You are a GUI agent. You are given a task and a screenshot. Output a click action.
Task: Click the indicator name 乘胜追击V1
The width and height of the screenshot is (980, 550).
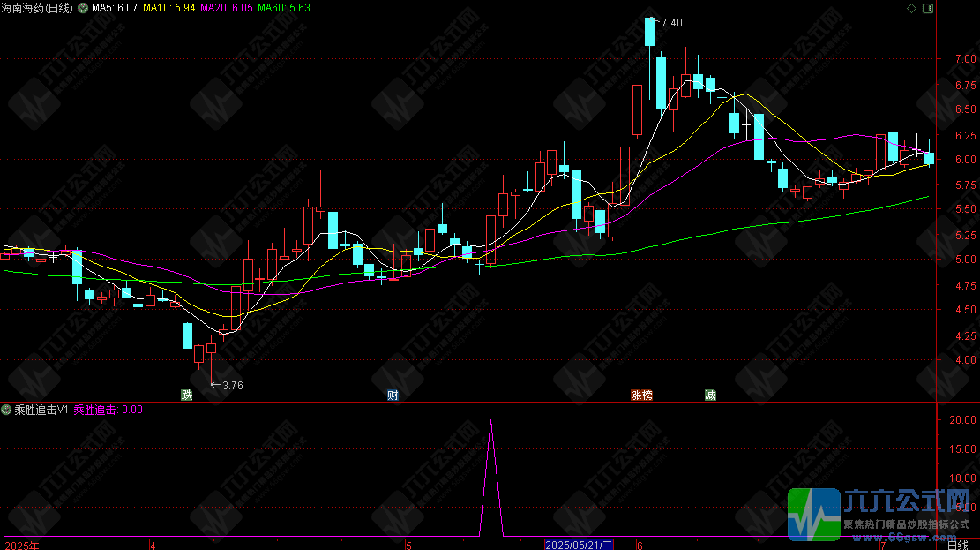pyautogui.click(x=41, y=410)
